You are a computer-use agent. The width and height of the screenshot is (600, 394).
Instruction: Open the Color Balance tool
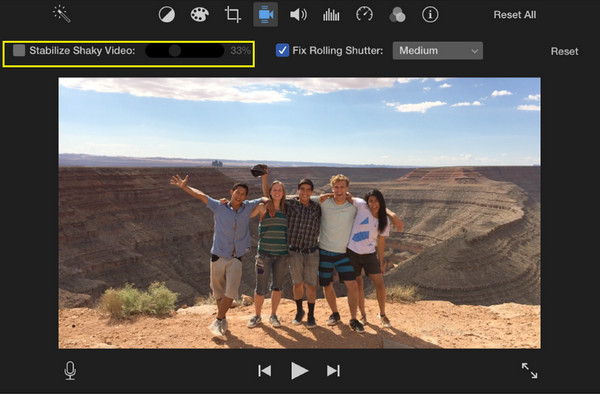167,15
